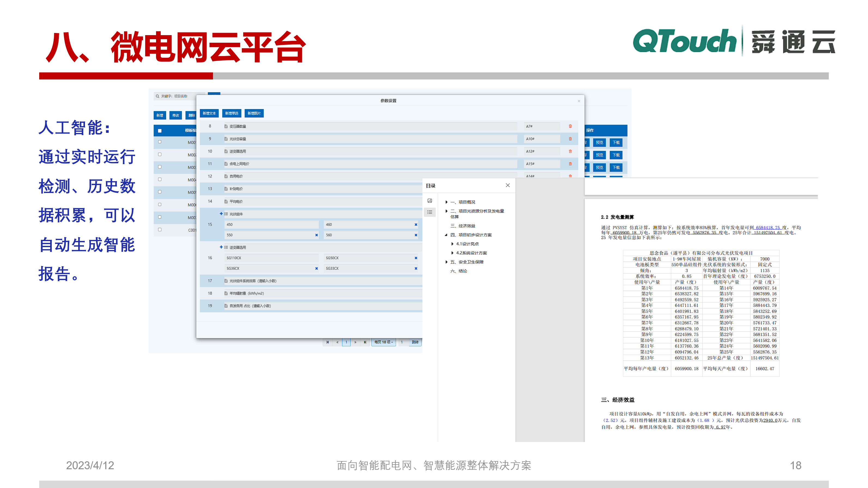Screen dimensions: 868x488
Task: Click the thumbnail view icon in 目录 sidebar
Action: pyautogui.click(x=430, y=201)
